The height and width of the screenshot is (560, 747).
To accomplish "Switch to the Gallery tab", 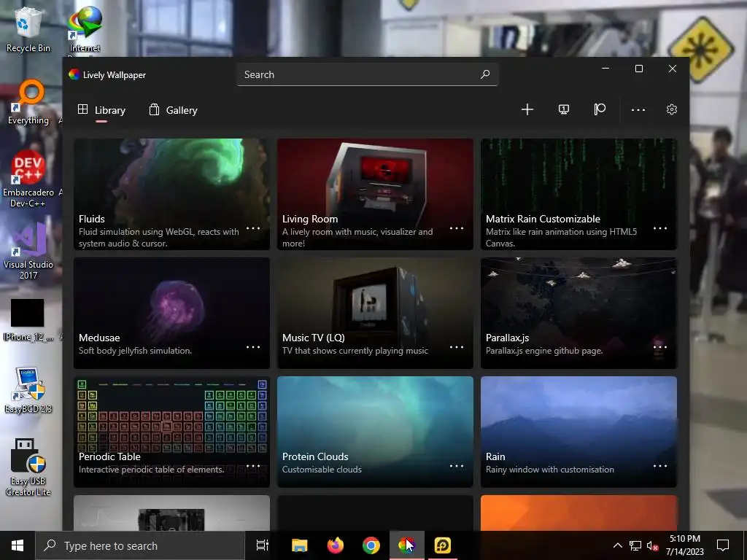I will click(x=174, y=110).
